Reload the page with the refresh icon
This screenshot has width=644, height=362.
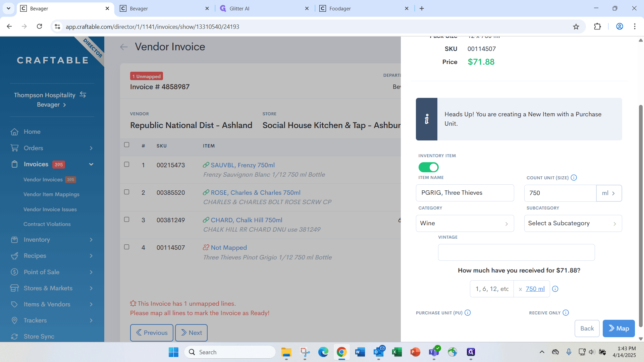point(40,26)
